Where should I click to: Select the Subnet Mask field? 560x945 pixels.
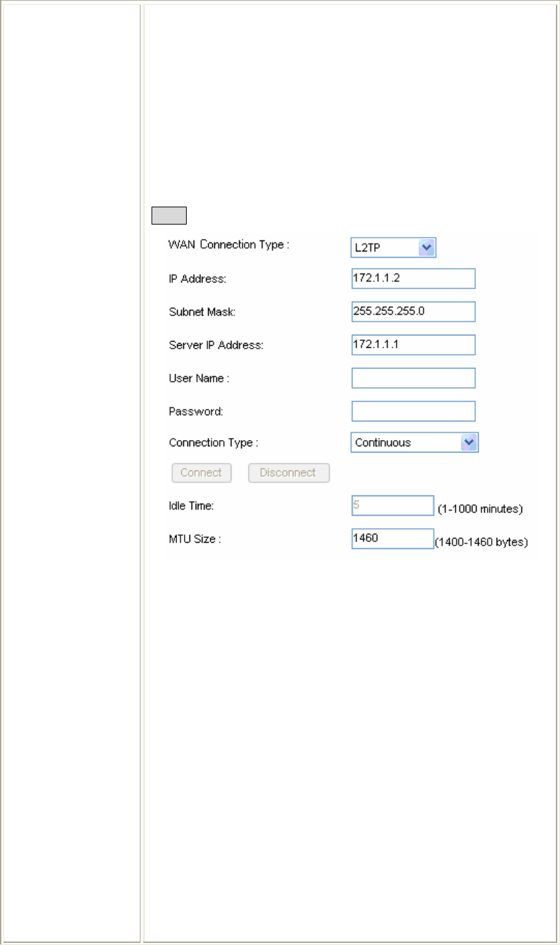click(413, 311)
